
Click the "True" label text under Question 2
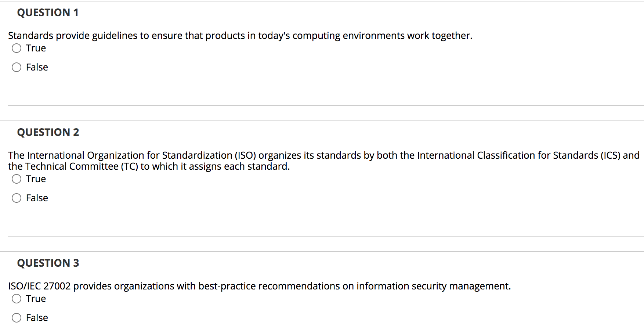[x=36, y=179]
